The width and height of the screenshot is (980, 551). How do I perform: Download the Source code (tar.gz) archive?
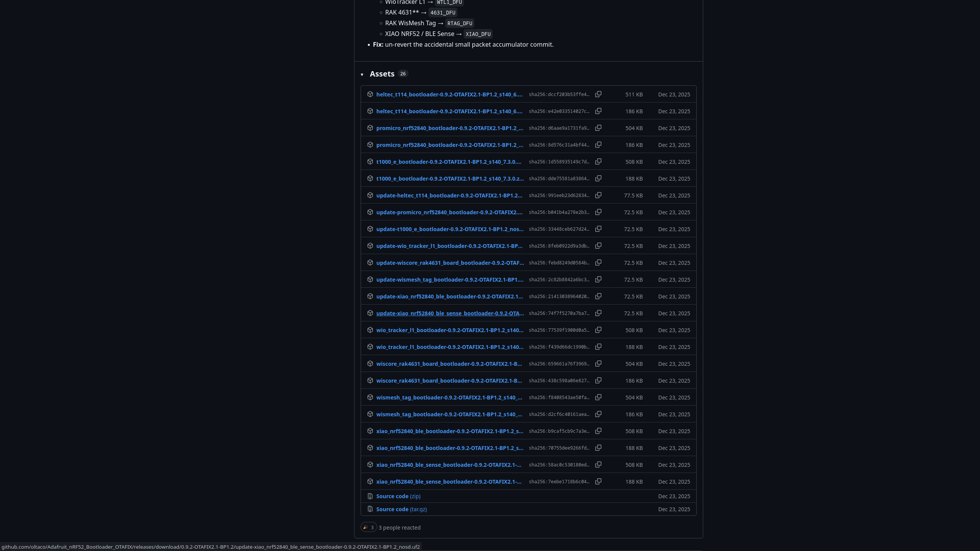pyautogui.click(x=401, y=509)
